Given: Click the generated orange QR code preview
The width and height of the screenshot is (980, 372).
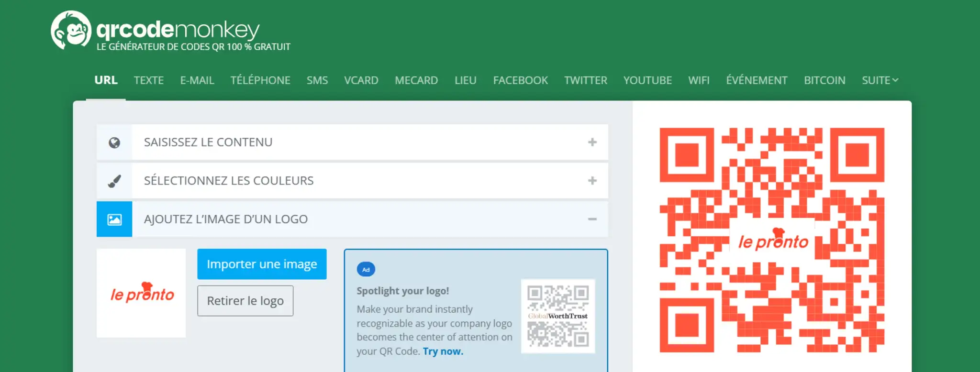Looking at the screenshot, I should point(772,240).
